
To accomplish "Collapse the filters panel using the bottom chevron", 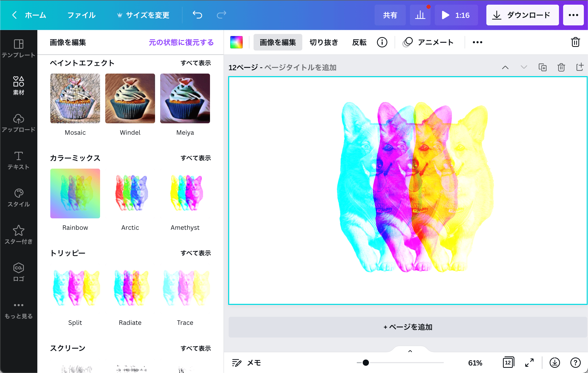I will point(410,351).
